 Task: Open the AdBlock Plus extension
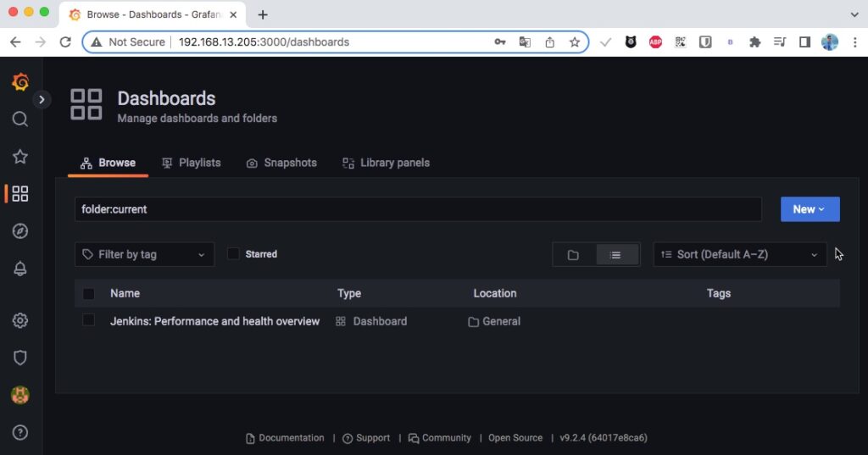point(655,42)
